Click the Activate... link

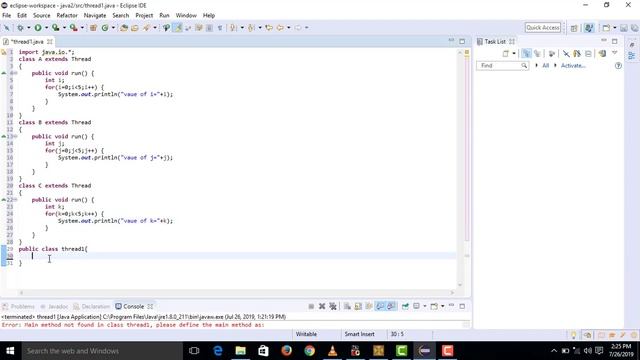tap(573, 65)
